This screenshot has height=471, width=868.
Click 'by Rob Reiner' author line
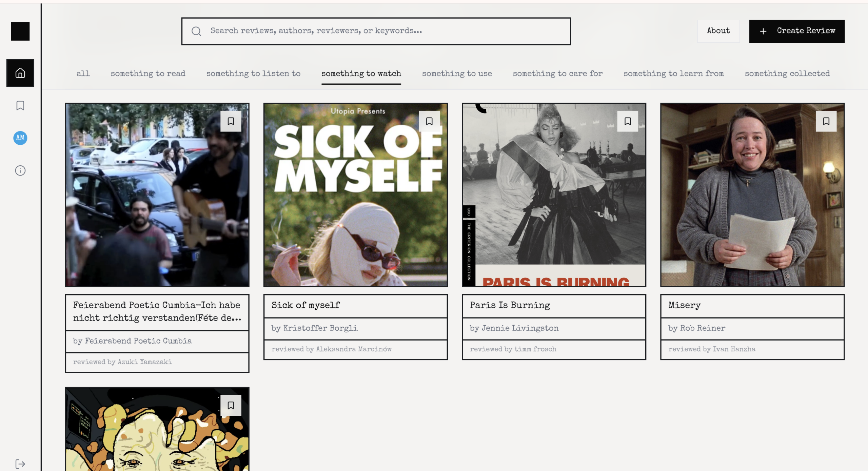[697, 328]
